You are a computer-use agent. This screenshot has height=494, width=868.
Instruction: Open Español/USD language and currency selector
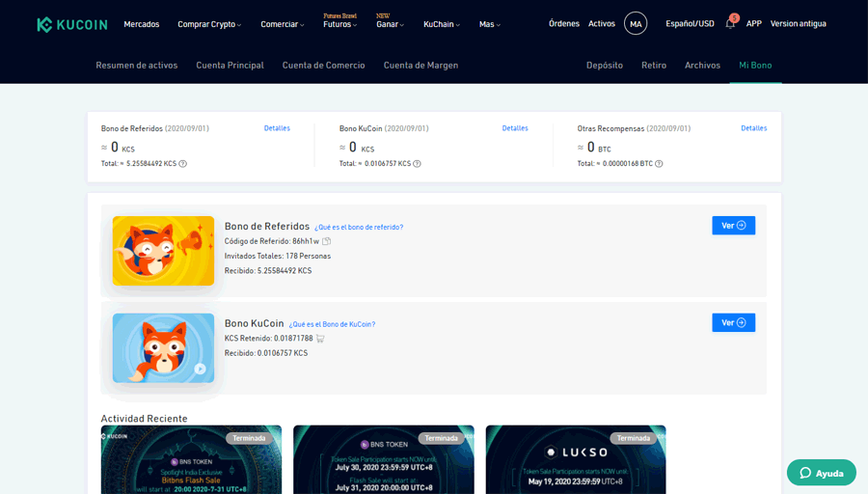point(690,24)
